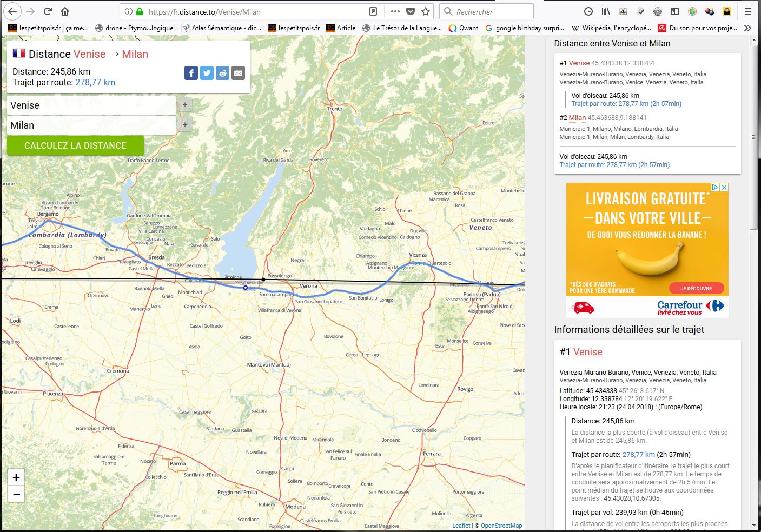Toggle Firefox reader view
Viewport: 761px width, 532px height.
click(x=373, y=11)
